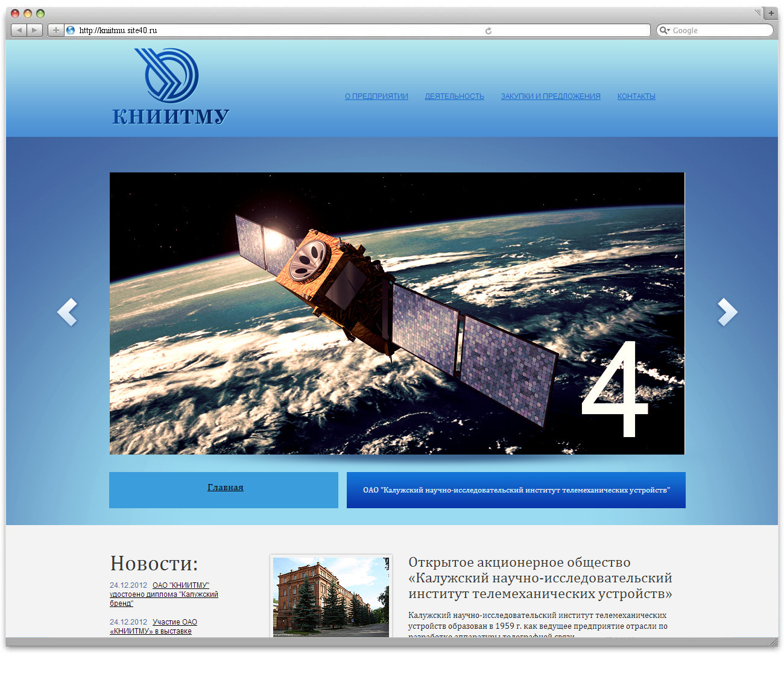Close the browser window with red button
The height and width of the screenshot is (674, 784).
tap(16, 13)
